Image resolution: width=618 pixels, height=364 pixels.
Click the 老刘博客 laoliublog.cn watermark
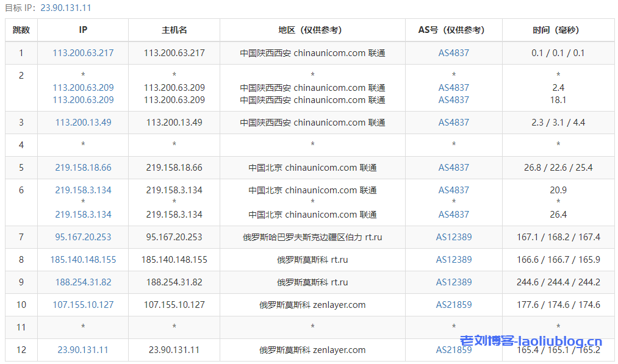(x=530, y=341)
